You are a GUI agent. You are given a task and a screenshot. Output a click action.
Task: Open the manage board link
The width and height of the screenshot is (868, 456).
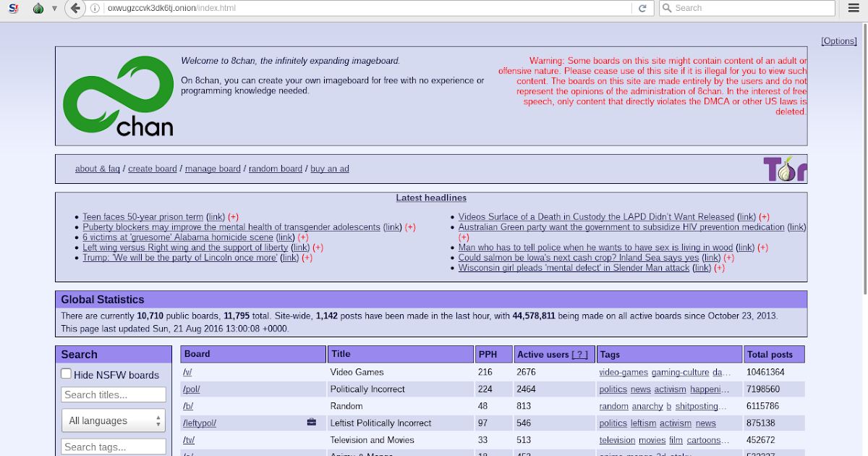213,169
